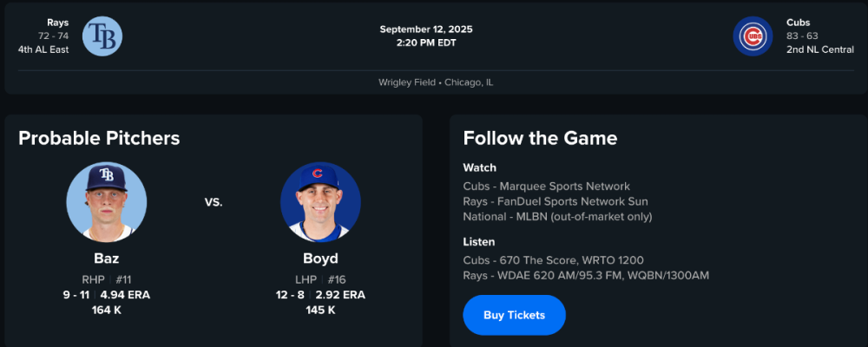Click Wrigley Field venue text
Viewport: 868px width, 347px height.
click(409, 82)
